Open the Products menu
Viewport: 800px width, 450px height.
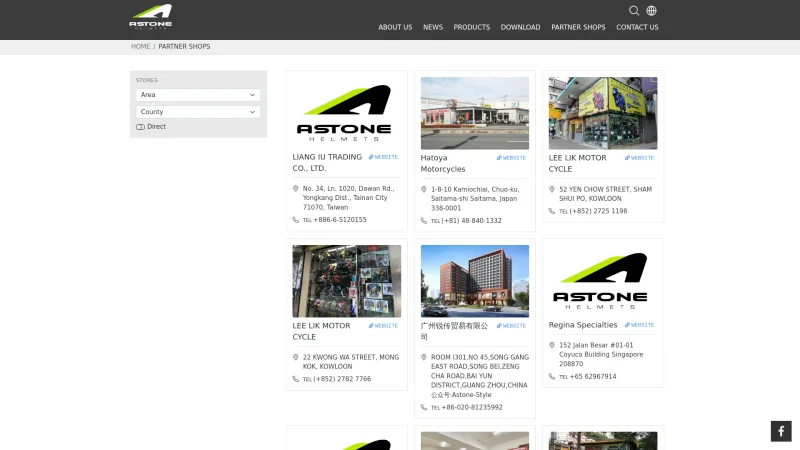[471, 28]
